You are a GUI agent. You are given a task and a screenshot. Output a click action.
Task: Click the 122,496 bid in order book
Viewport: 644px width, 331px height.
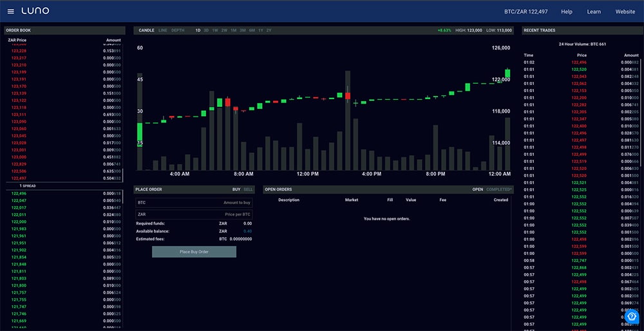(19, 193)
